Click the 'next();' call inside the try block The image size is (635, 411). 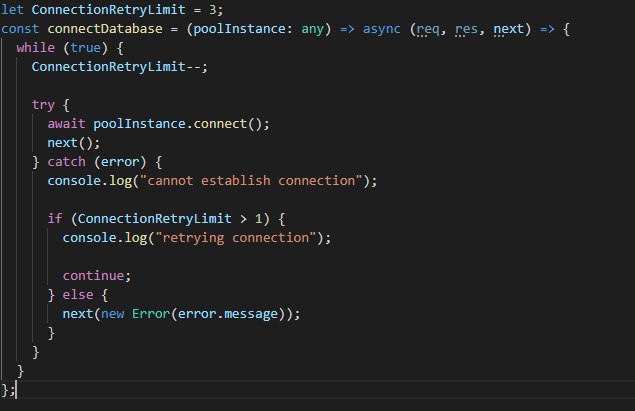point(73,143)
